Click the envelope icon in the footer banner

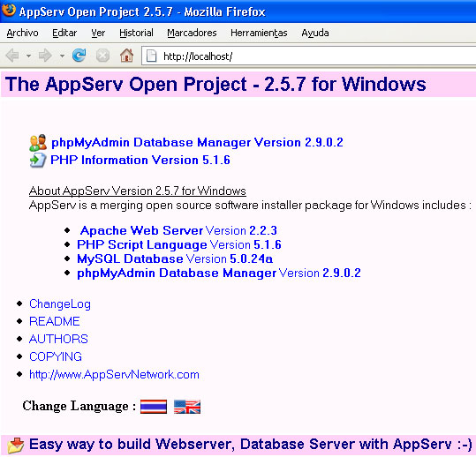pyautogui.click(x=16, y=446)
